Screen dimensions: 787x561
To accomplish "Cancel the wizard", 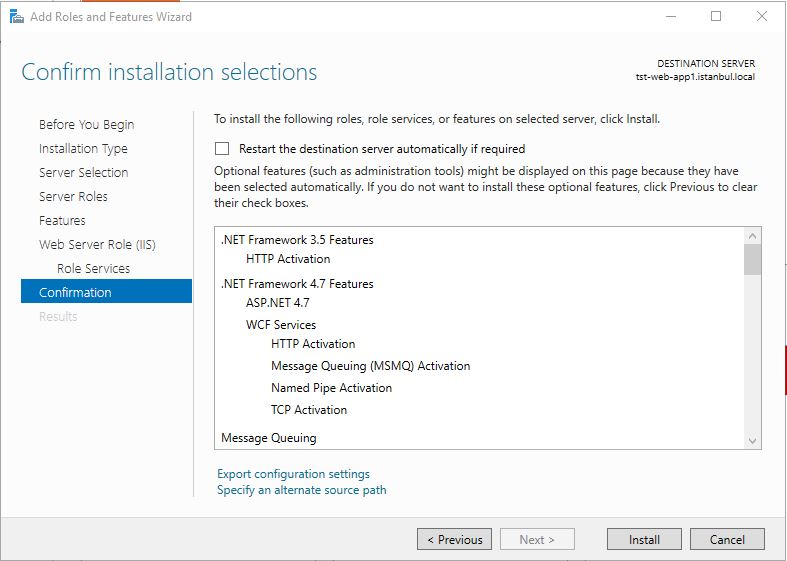I will click(x=727, y=539).
